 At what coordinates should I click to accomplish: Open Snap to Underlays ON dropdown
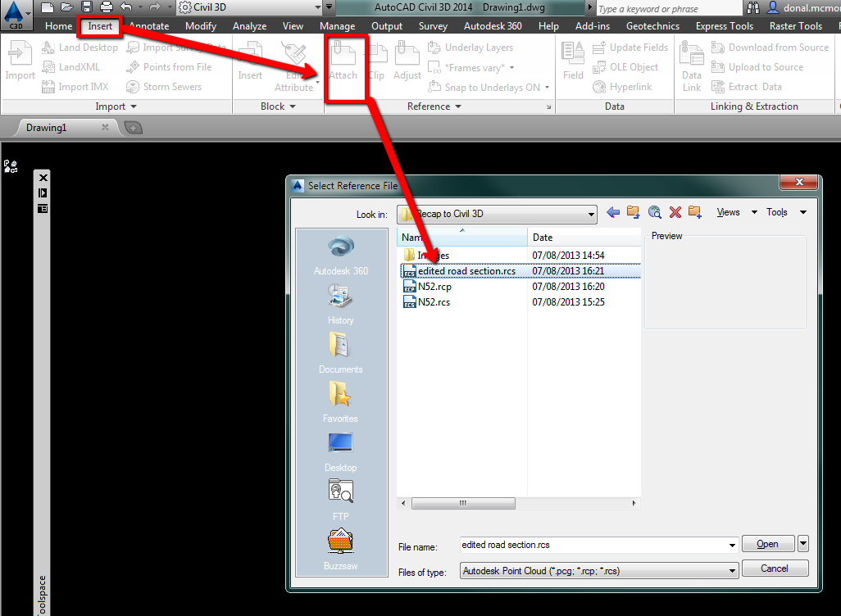(547, 88)
